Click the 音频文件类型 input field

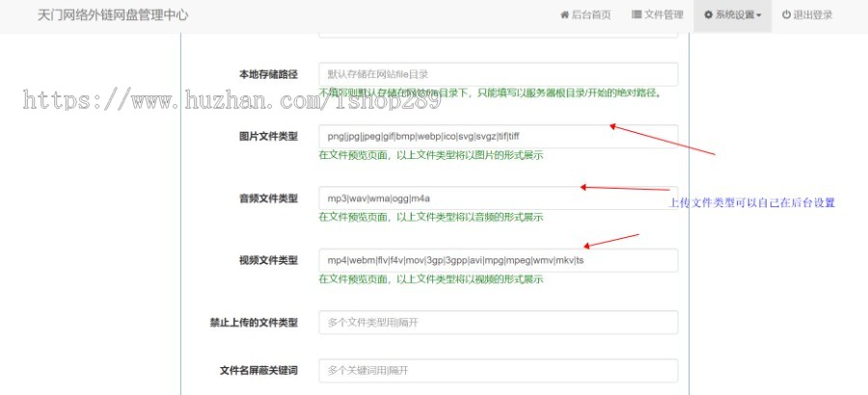coord(499,198)
